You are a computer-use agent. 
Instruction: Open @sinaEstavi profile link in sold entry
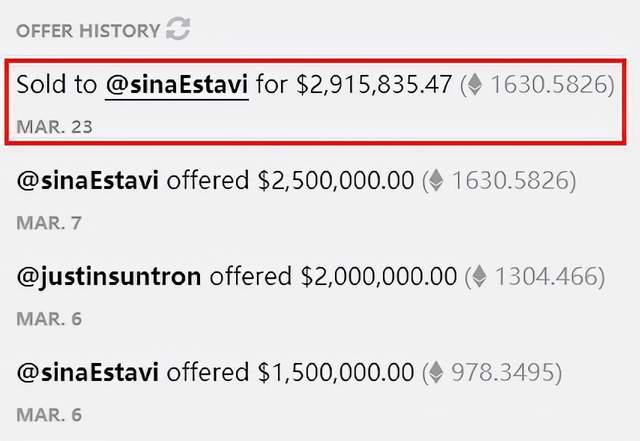pos(177,85)
